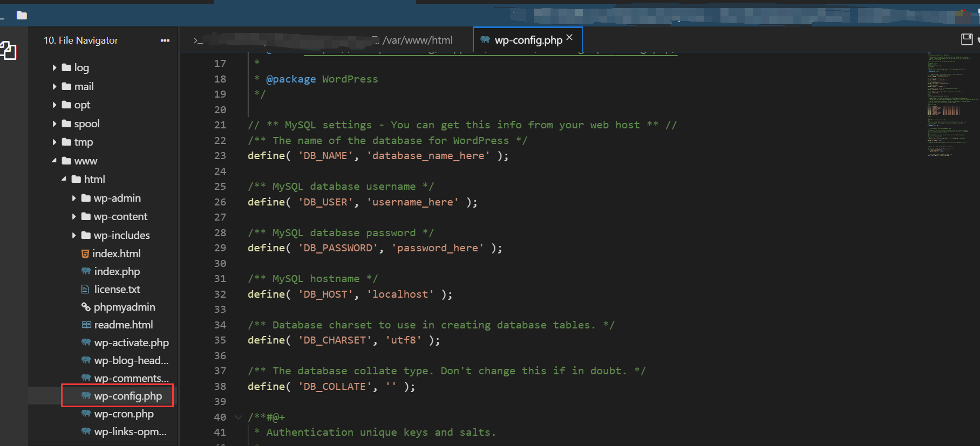The width and height of the screenshot is (980, 446).
Task: Click the save icon at top right
Action: click(x=967, y=39)
